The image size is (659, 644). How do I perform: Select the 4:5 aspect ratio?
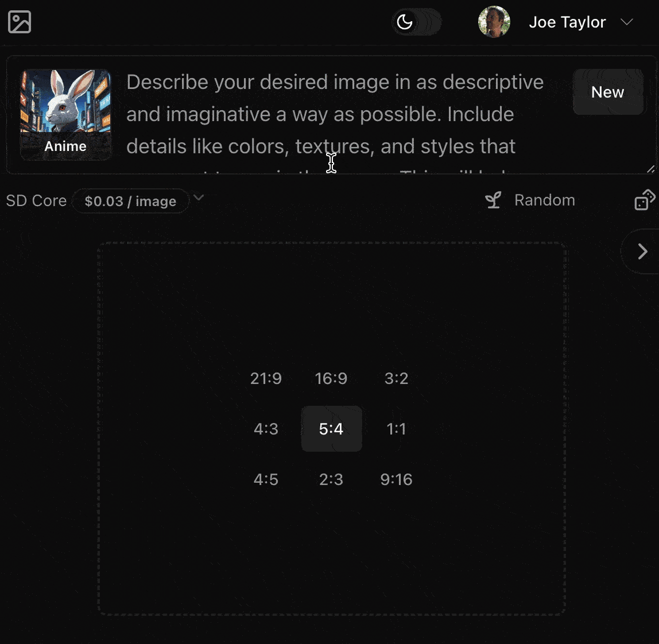(266, 479)
